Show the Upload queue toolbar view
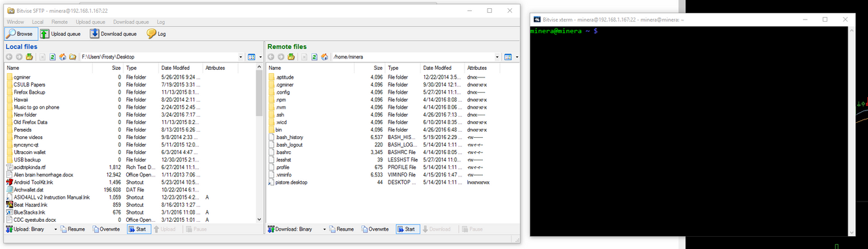868x249 pixels. click(x=61, y=34)
